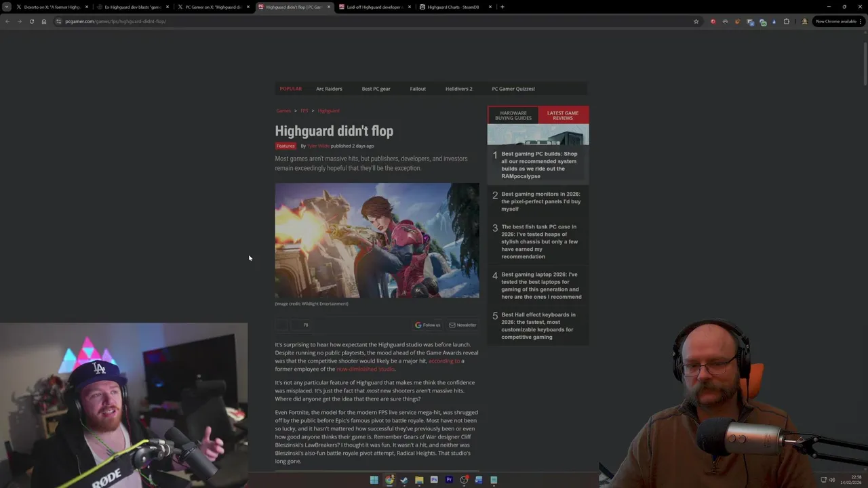Viewport: 868px width, 488px height.
Task: Click the red Features tag
Action: coord(285,146)
